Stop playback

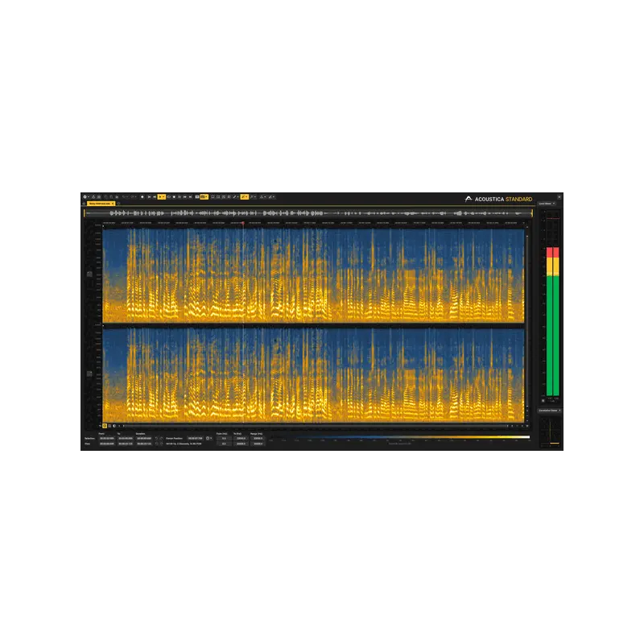pyautogui.click(x=174, y=197)
